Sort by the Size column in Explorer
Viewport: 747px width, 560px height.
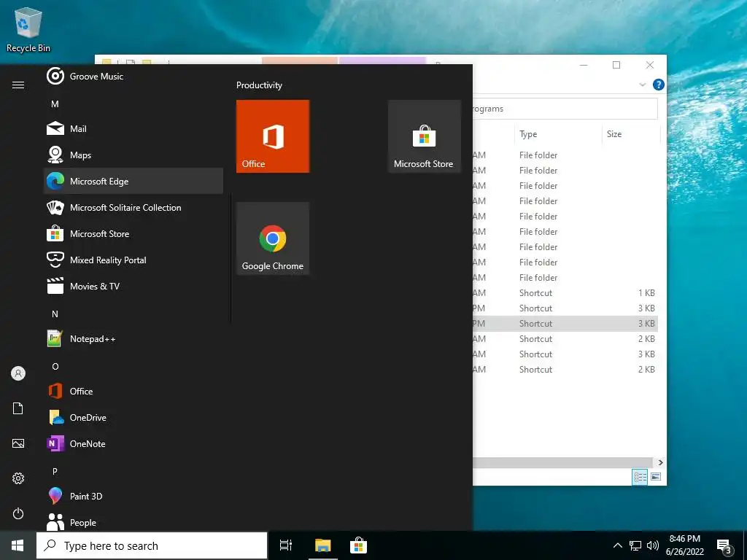pyautogui.click(x=631, y=134)
